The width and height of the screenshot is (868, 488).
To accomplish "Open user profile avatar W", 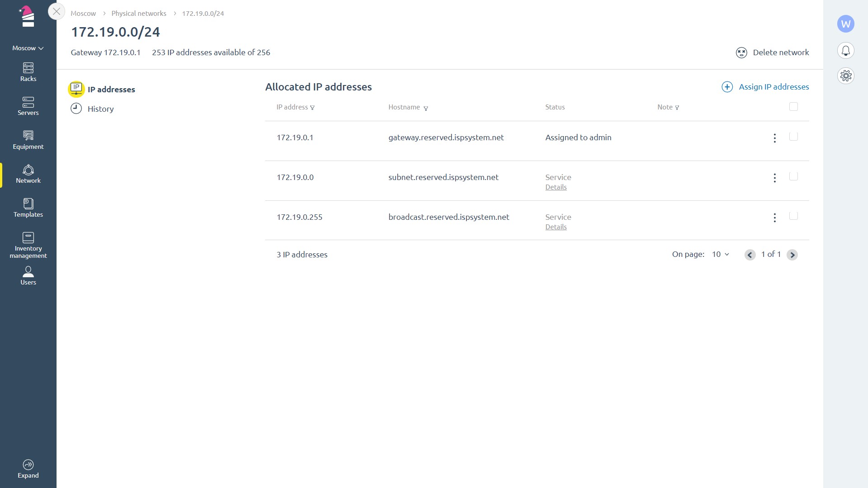I will (845, 24).
